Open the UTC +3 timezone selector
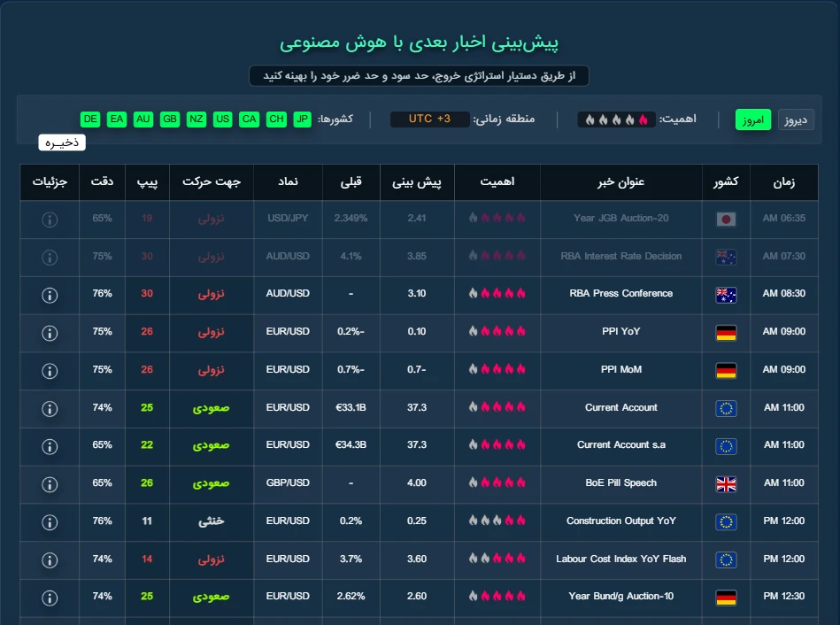 click(x=429, y=120)
